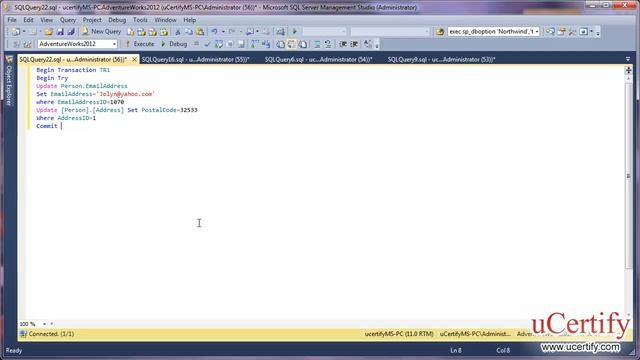Click the Specify Values for Template Parameters icon
This screenshot has height=360, width=640.
pyautogui.click(x=368, y=44)
